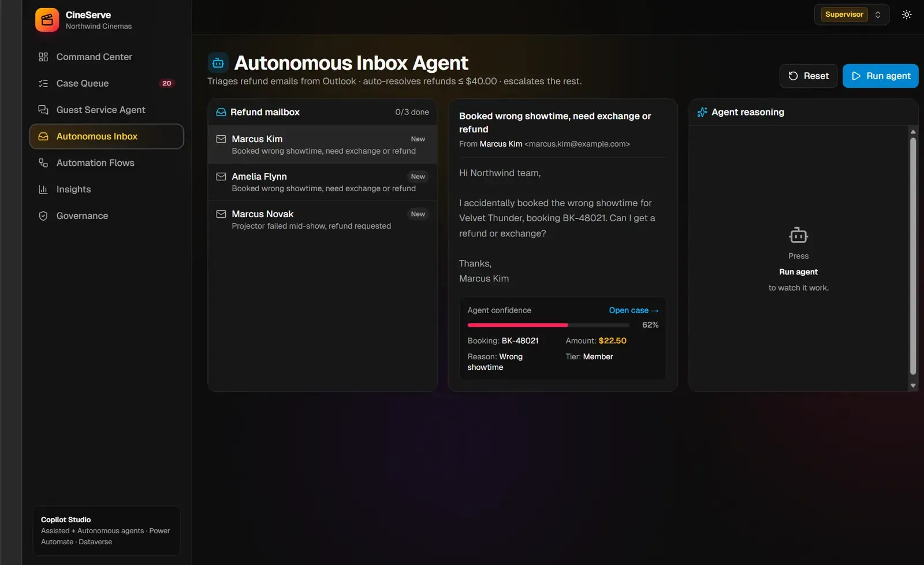
Task: Click the Reset button
Action: click(x=808, y=76)
